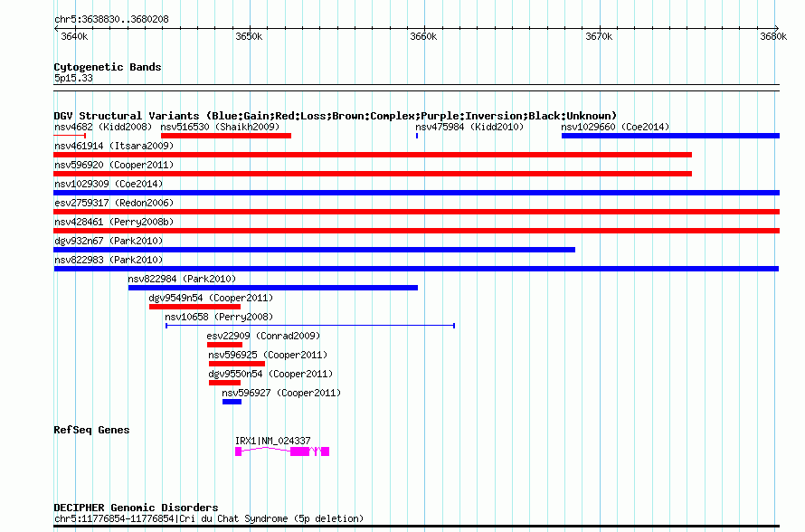Click the Cytogenetic Bands track title

[x=108, y=67]
